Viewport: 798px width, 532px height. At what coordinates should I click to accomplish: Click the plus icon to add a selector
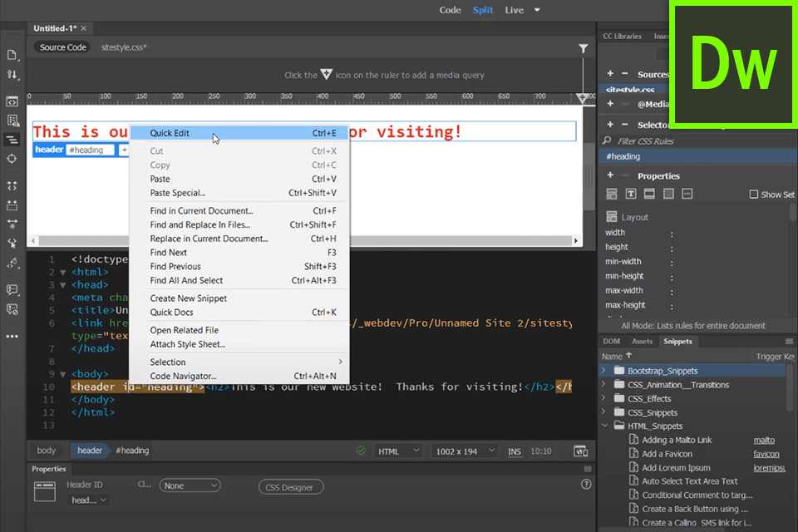coord(610,124)
